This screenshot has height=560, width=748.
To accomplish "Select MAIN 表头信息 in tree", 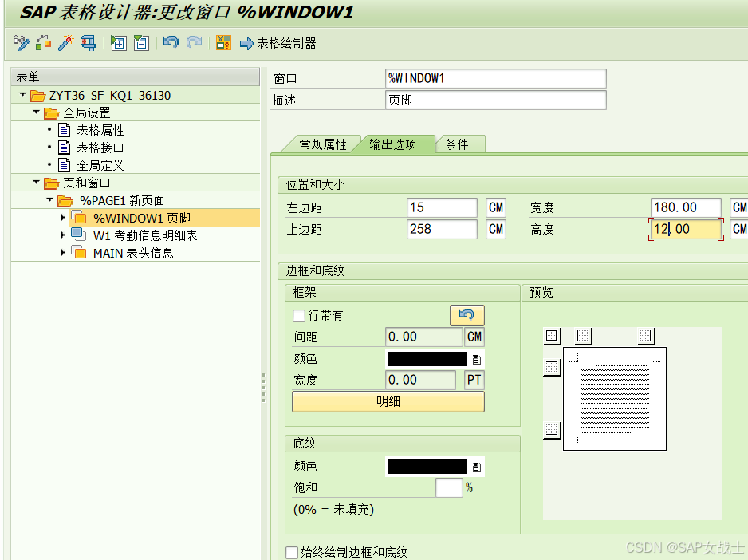I will 133,253.
